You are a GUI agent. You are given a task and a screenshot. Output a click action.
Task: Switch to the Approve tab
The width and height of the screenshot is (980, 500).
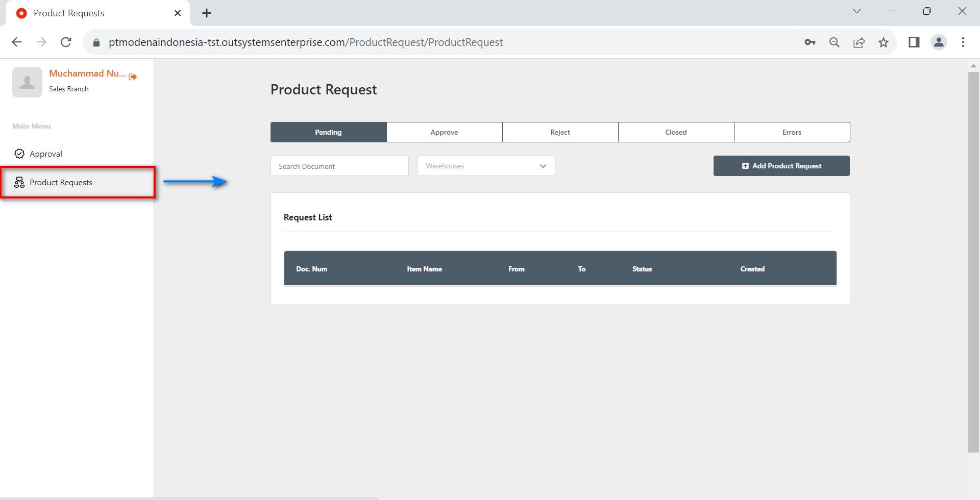click(x=444, y=132)
